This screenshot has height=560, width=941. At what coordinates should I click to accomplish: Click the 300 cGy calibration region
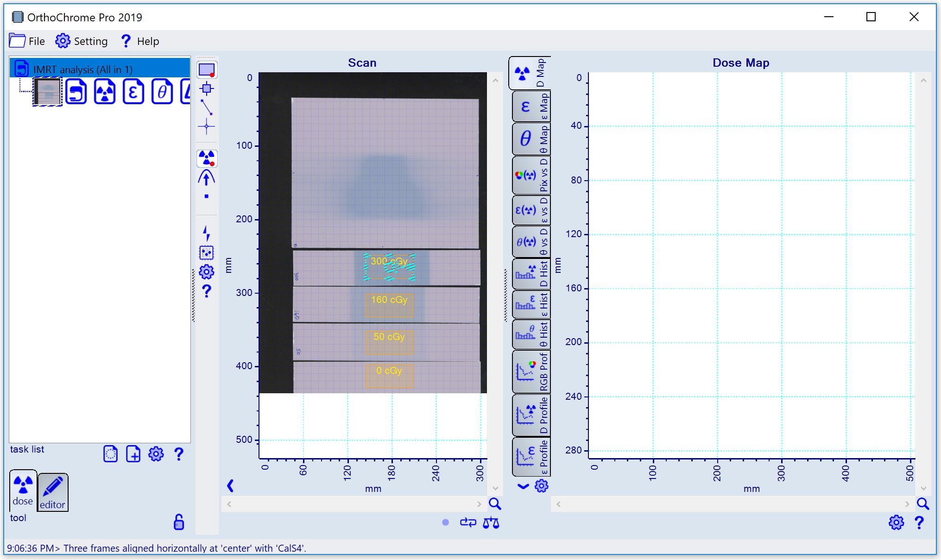pyautogui.click(x=389, y=267)
